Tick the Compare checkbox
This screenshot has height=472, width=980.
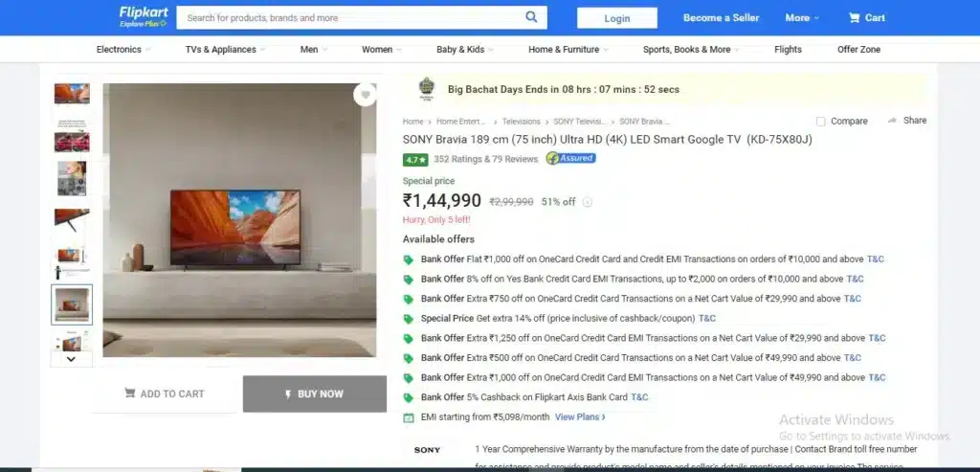coord(820,122)
